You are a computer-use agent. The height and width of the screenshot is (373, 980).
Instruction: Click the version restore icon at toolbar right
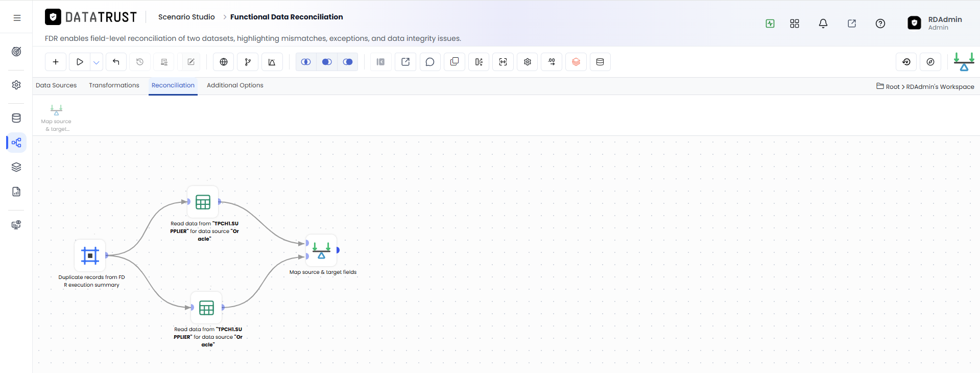coord(906,62)
